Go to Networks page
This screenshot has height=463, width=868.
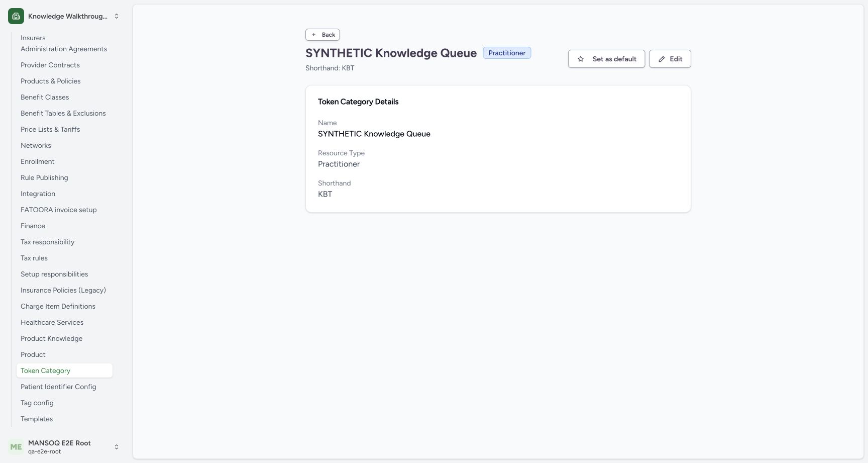click(x=36, y=145)
